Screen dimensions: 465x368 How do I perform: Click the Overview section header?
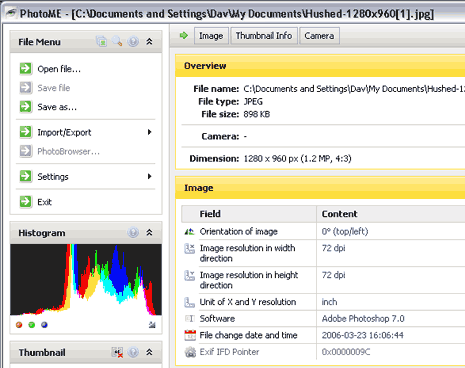point(320,66)
